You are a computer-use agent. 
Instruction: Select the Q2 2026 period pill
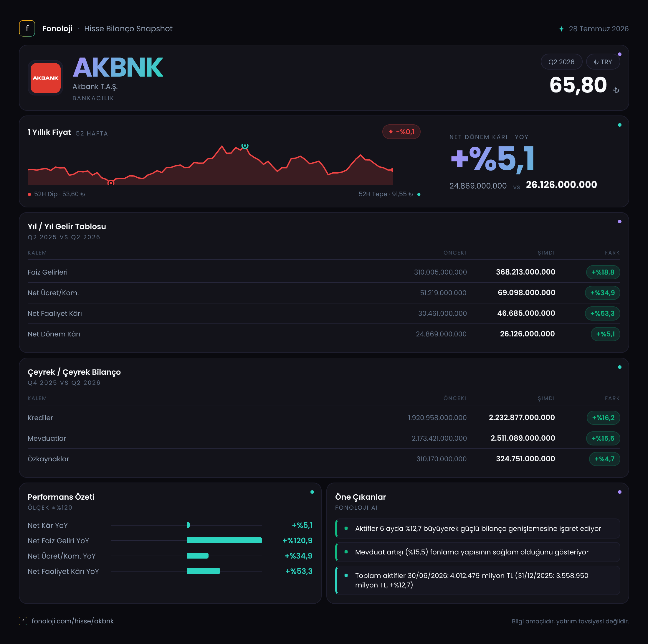pyautogui.click(x=561, y=62)
